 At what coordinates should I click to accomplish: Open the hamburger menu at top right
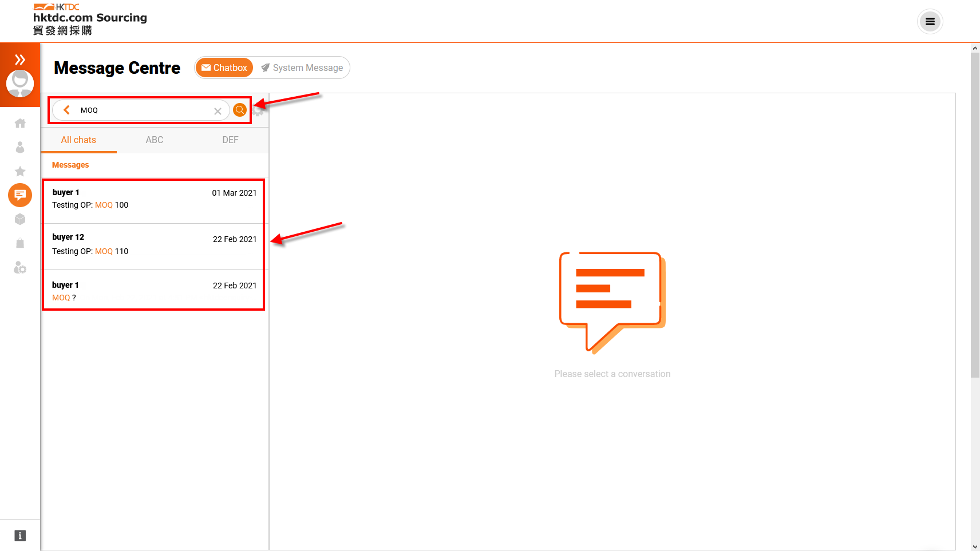pyautogui.click(x=930, y=22)
